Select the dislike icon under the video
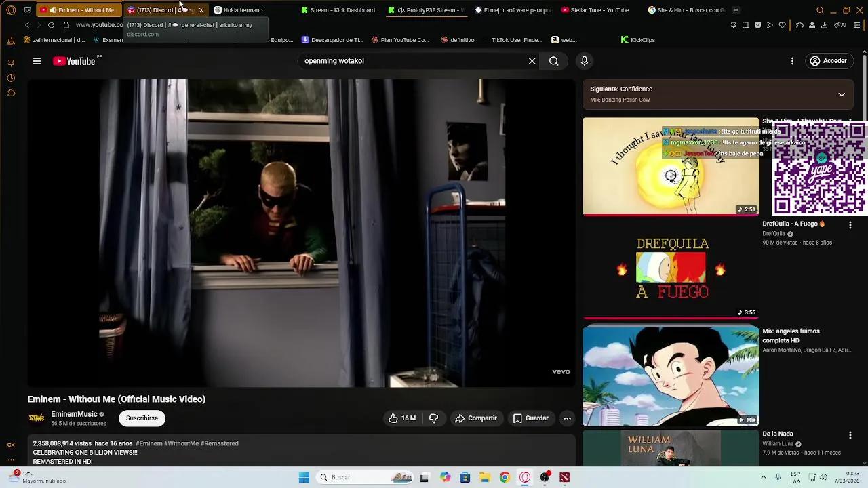This screenshot has width=868, height=488. (434, 418)
